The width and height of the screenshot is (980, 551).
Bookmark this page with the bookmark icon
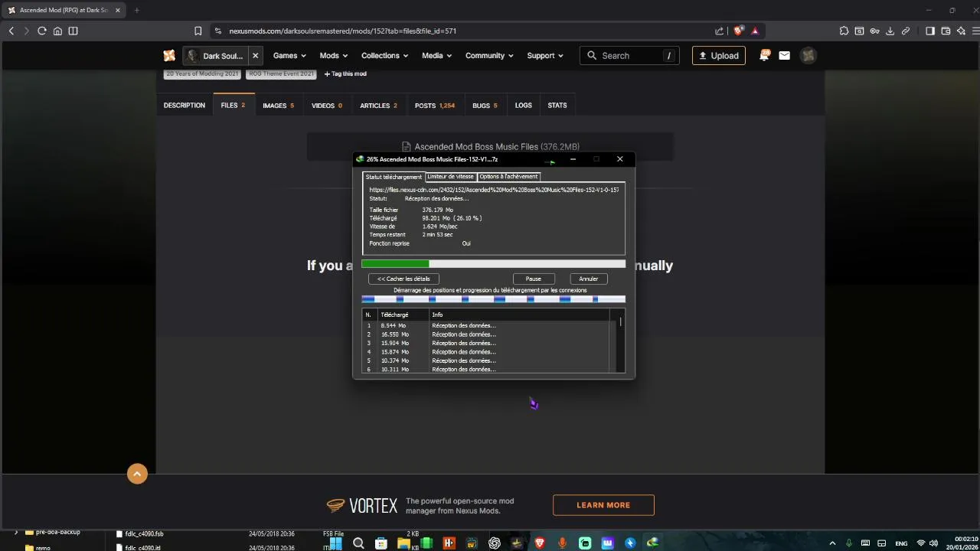pos(198,31)
